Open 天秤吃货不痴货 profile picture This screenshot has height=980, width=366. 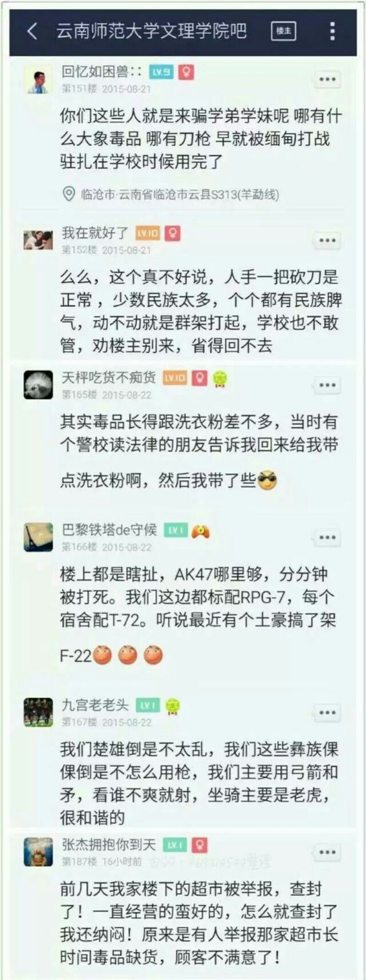[38, 384]
